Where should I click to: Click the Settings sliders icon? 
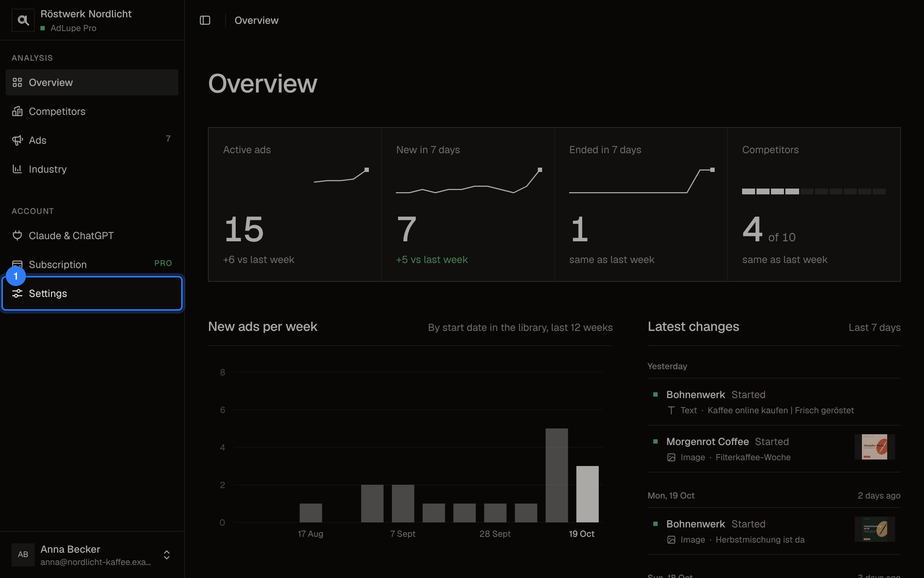pos(17,293)
